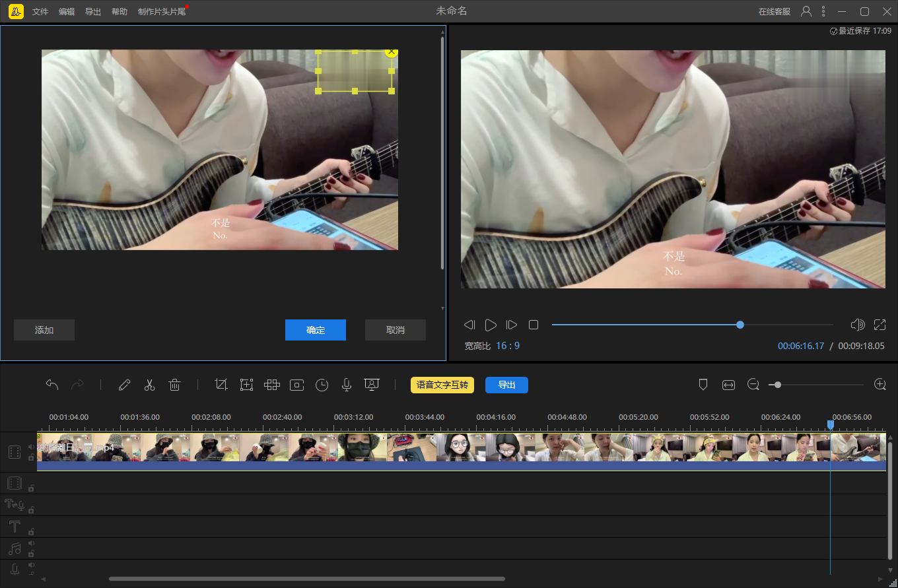Toggle lock on text track
Screen dimensions: 898x588
pyautogui.click(x=31, y=531)
